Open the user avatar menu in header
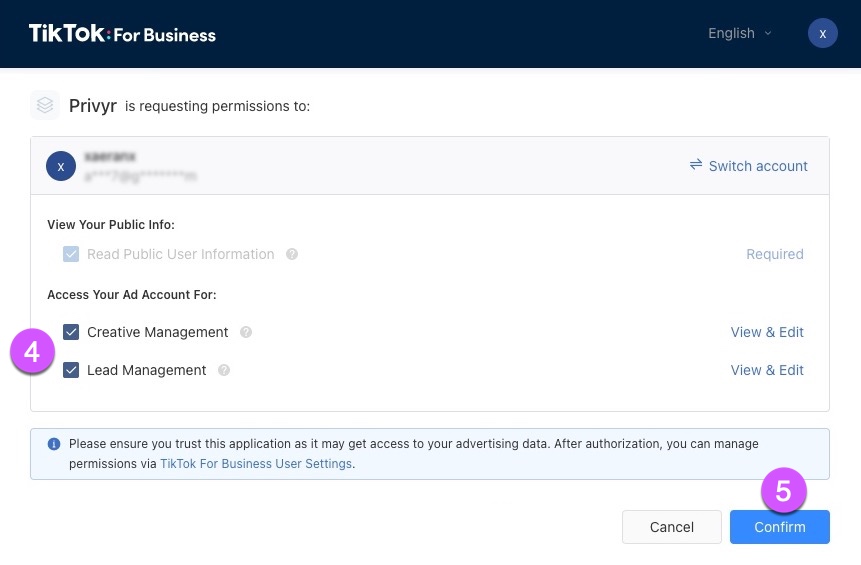Viewport: 861px width, 565px height. click(x=822, y=33)
